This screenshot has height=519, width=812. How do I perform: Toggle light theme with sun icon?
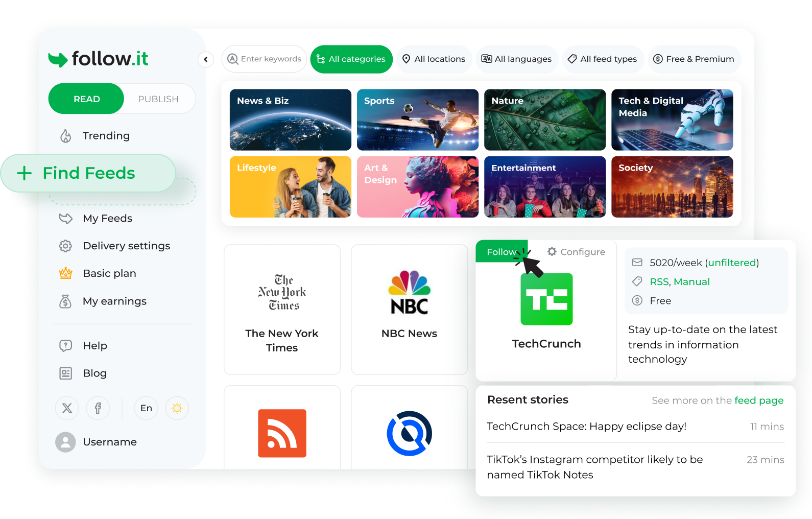tap(177, 408)
